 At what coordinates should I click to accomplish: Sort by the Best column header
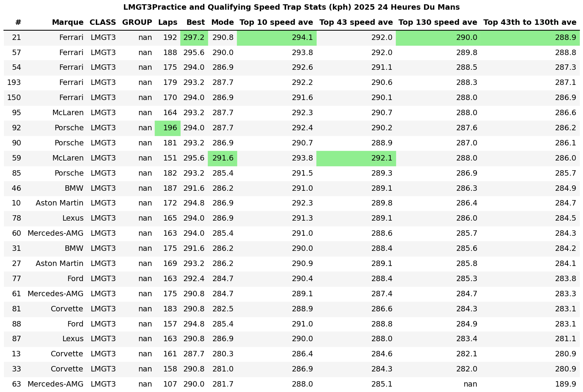[x=195, y=22]
